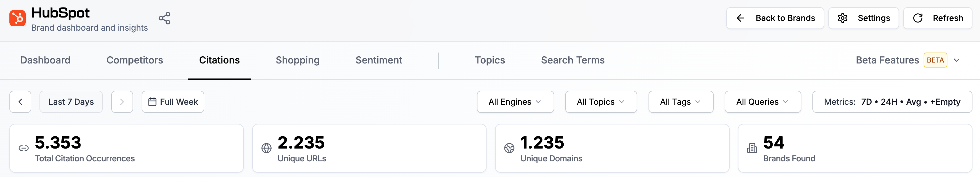Viewport: 980px width, 177px height.
Task: Click the 1.235 Unique Domains value
Action: pyautogui.click(x=542, y=142)
